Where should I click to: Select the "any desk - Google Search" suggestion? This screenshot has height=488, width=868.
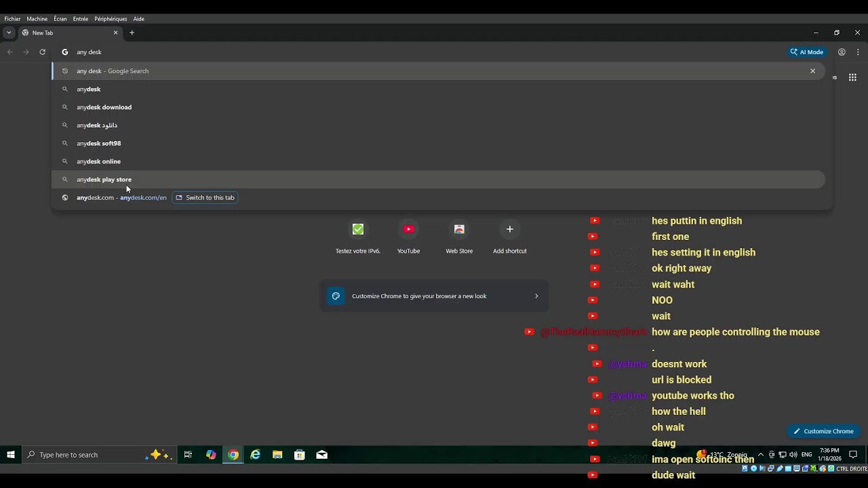(438, 71)
